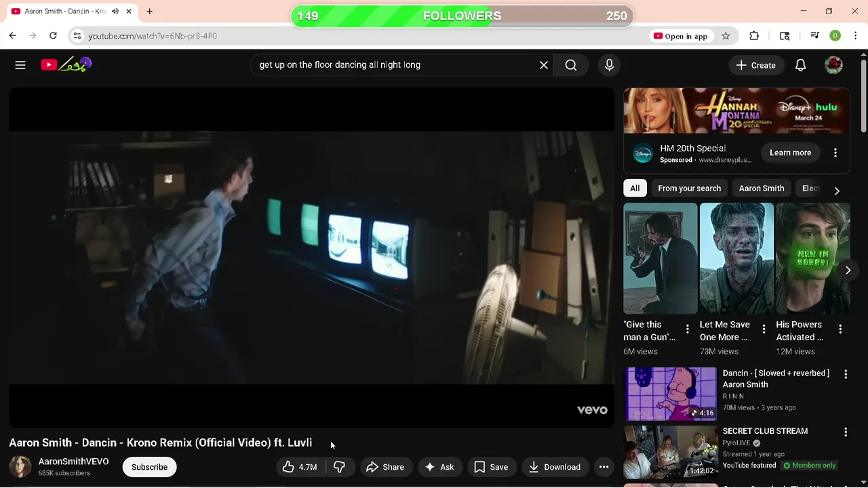Bookmark this page with the star
The height and width of the screenshot is (488, 868).
(726, 36)
